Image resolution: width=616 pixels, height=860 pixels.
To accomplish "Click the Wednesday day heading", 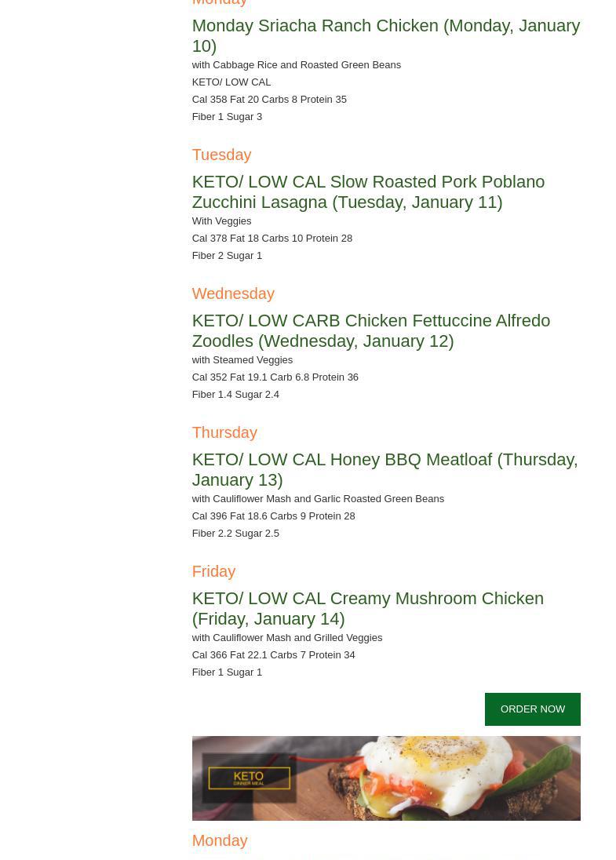I will click(233, 293).
